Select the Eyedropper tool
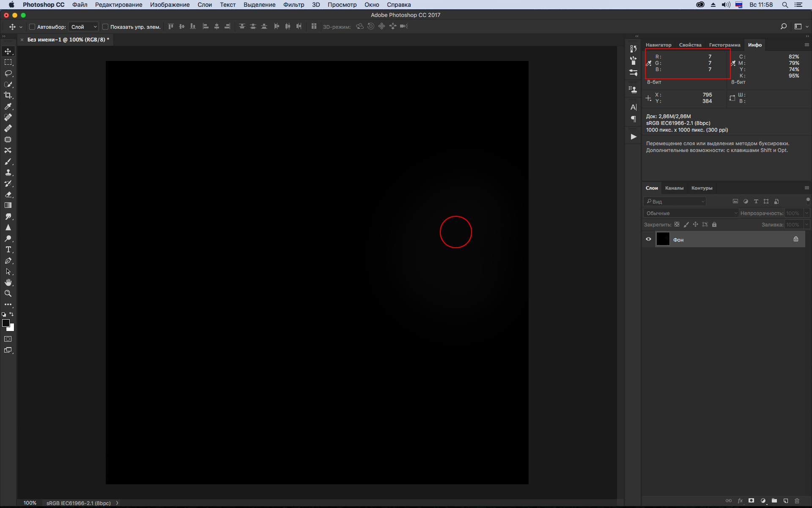Screen dimensions: 812x508 click(8, 106)
